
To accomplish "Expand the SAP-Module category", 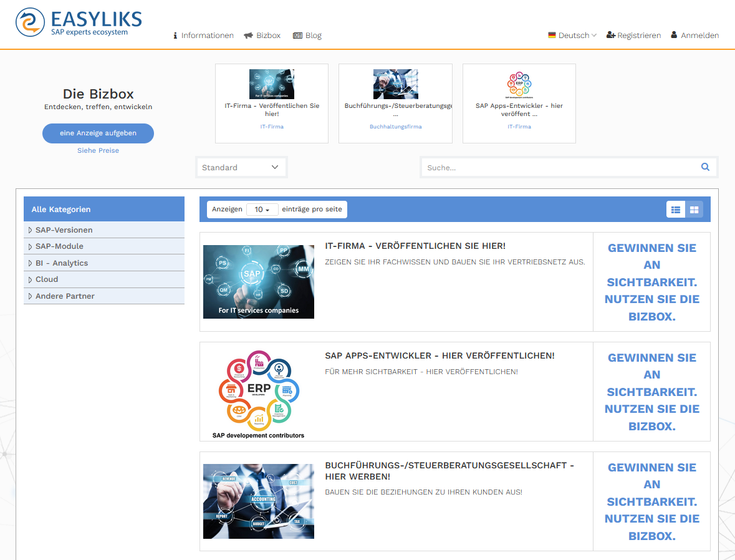I will coord(59,246).
